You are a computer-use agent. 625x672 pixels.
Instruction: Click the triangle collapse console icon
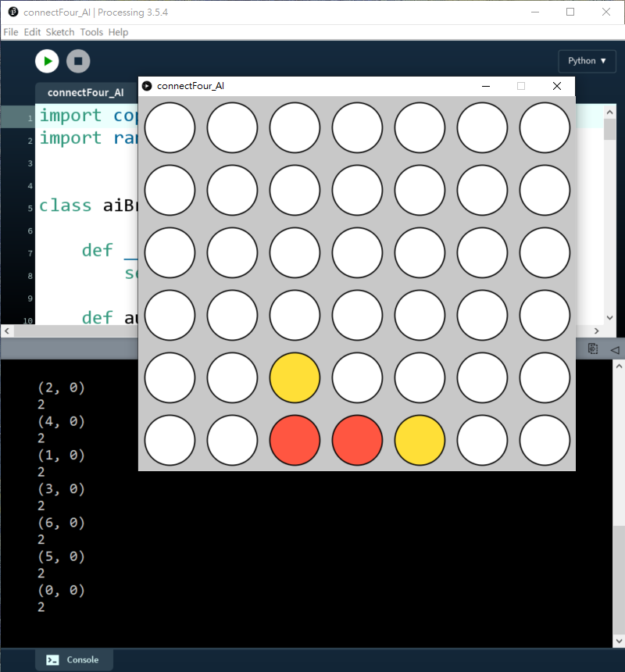point(614,349)
